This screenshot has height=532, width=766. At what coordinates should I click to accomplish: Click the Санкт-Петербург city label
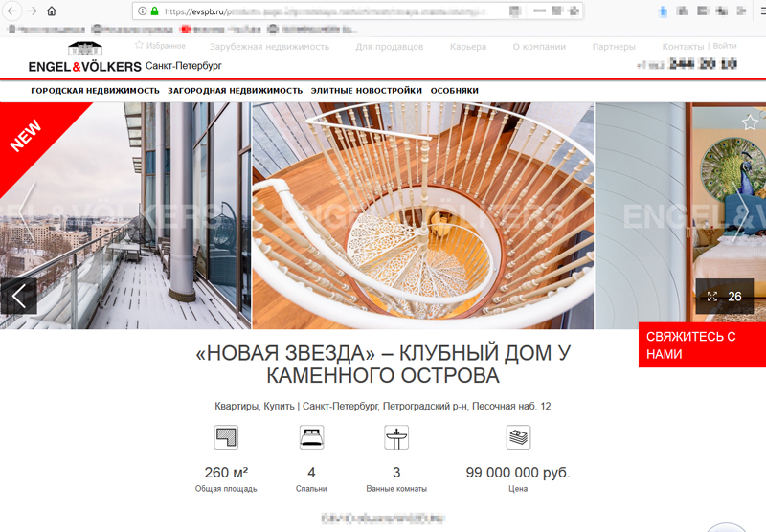click(184, 66)
